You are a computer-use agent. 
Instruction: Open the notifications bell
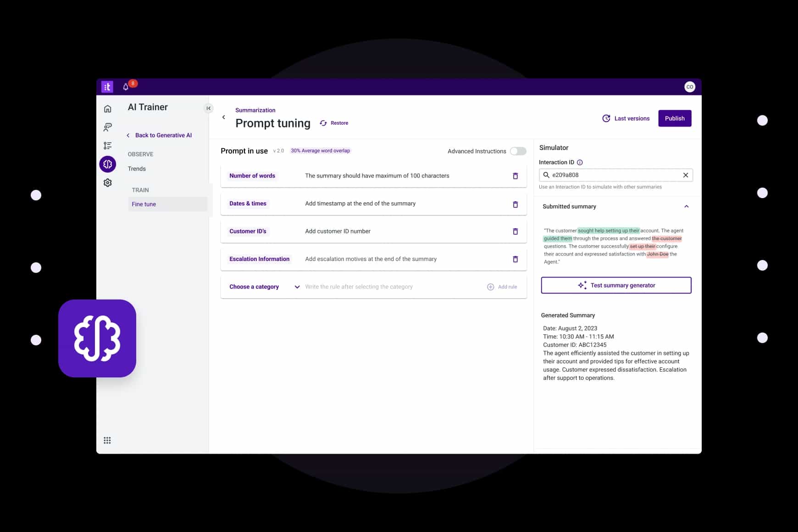[x=126, y=87]
